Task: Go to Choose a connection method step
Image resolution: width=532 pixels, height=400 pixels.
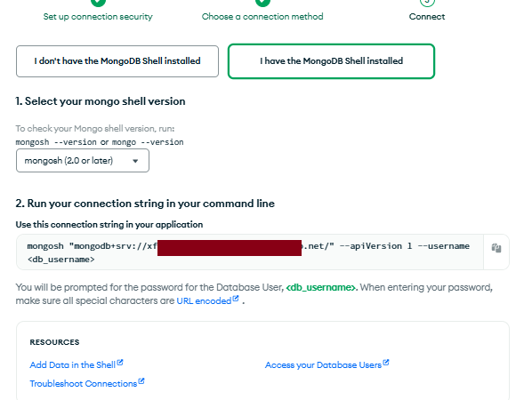Action: pyautogui.click(x=262, y=17)
